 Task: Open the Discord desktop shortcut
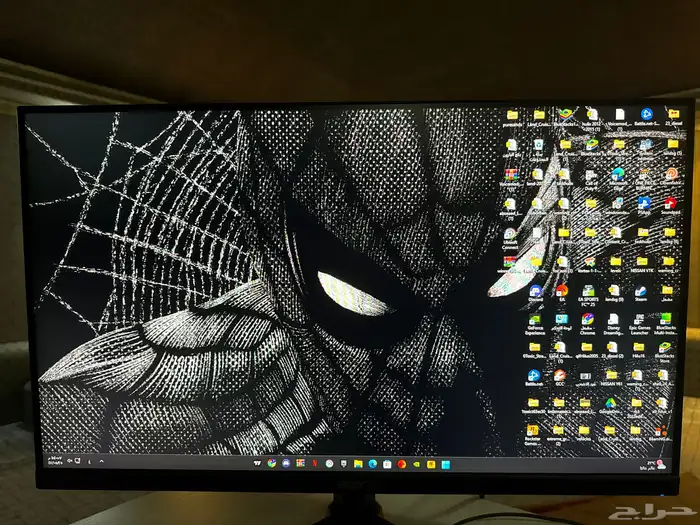coord(535,289)
